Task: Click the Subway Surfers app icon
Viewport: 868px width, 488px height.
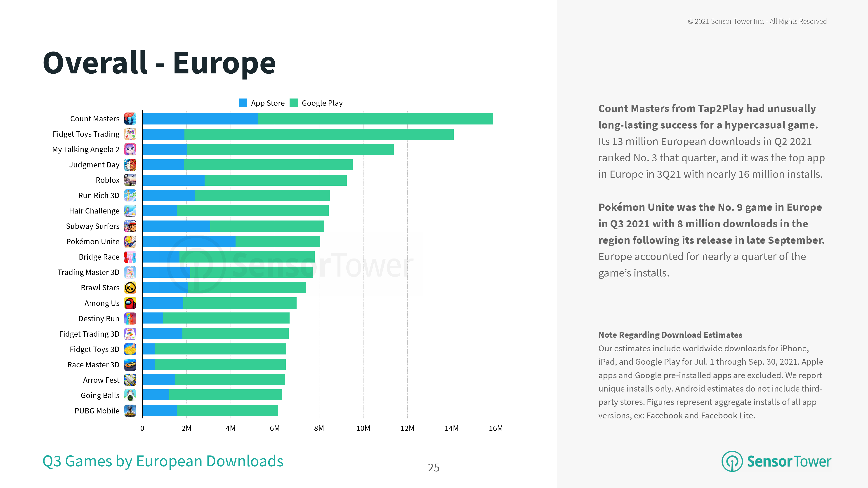Action: (x=130, y=226)
